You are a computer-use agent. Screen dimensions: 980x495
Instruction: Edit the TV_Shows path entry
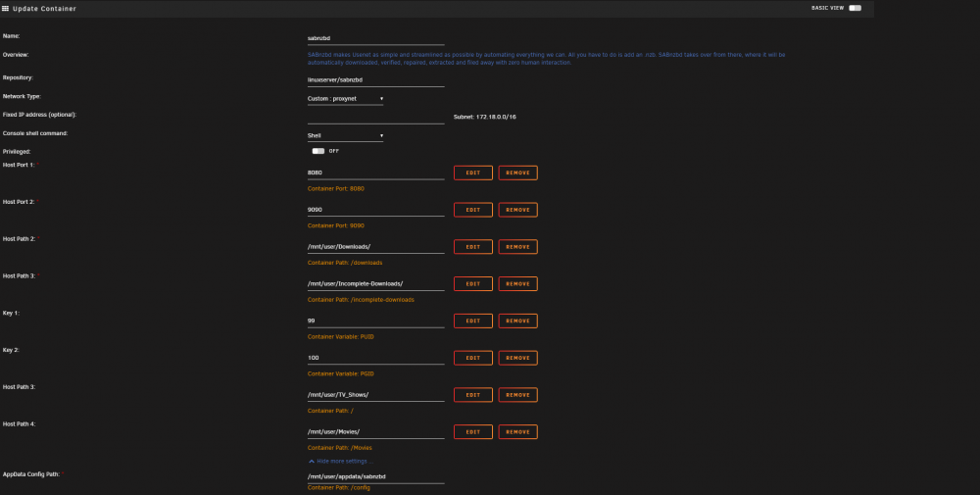click(x=473, y=395)
